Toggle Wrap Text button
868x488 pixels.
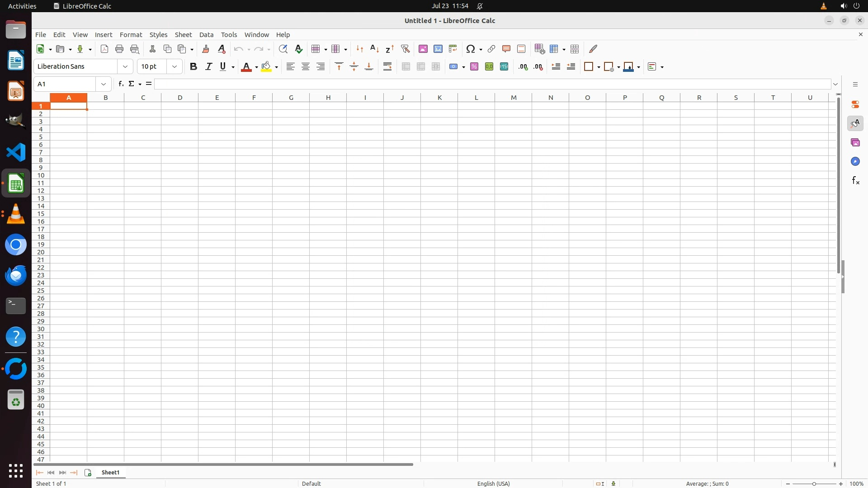click(387, 66)
